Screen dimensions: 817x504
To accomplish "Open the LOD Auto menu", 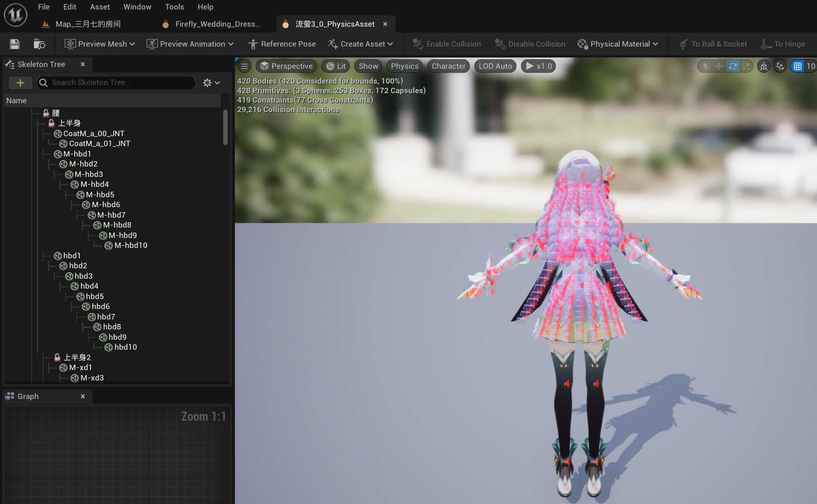I will 495,66.
